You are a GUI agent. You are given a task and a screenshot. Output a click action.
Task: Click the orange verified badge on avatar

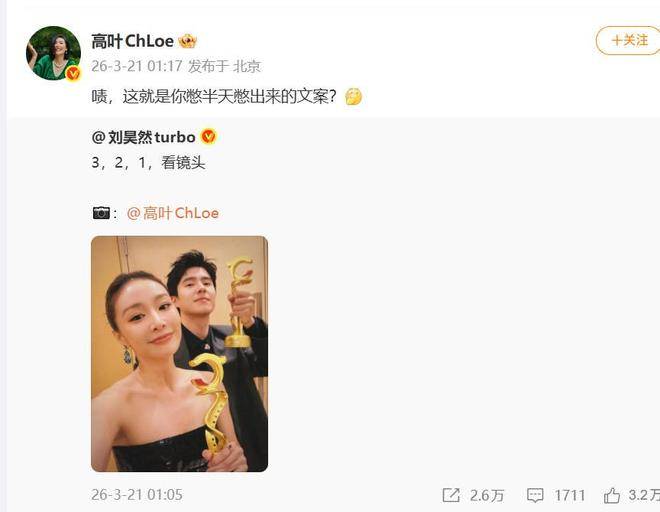[73, 74]
